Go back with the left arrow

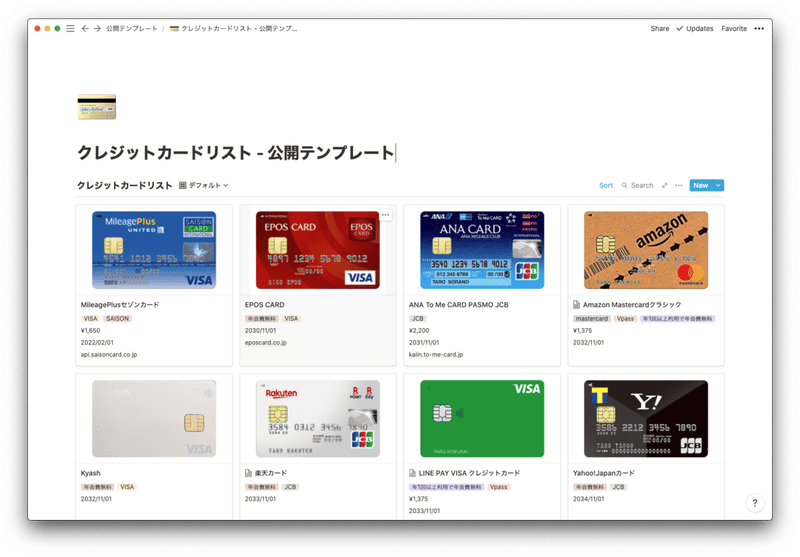(x=85, y=29)
